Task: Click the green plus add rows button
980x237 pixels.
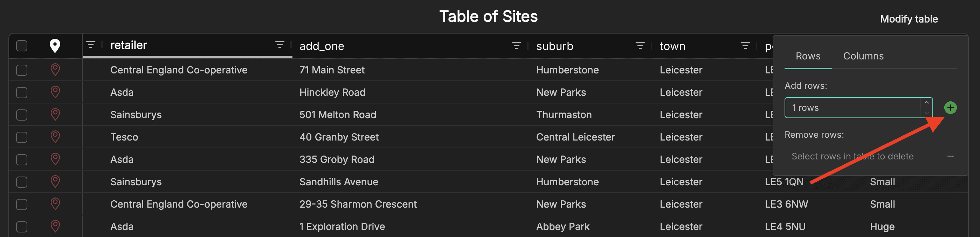Action: 950,108
